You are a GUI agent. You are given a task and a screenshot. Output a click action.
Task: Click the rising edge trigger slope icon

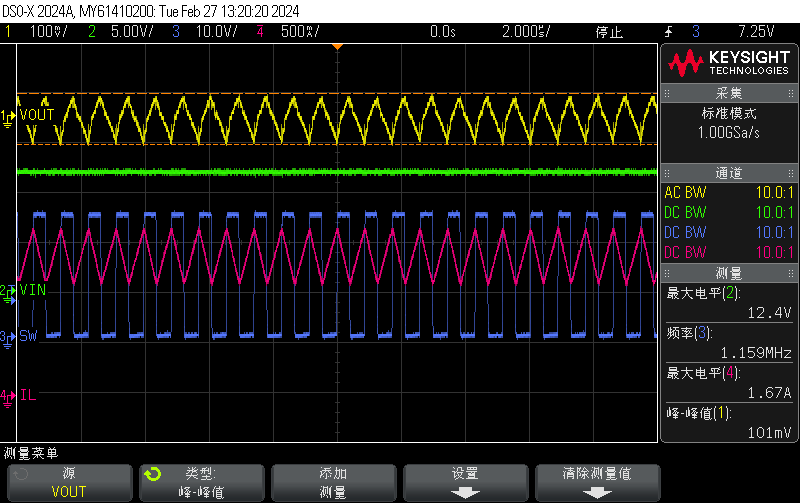tap(668, 32)
